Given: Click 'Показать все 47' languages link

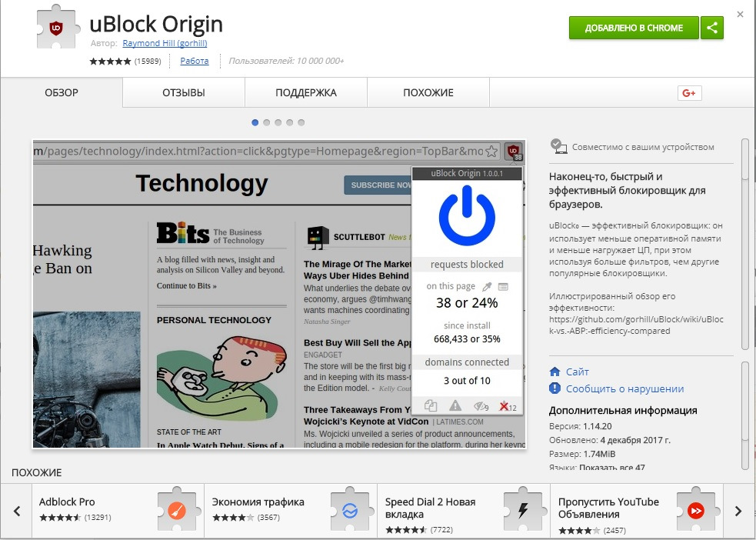Looking at the screenshot, I should [x=612, y=467].
